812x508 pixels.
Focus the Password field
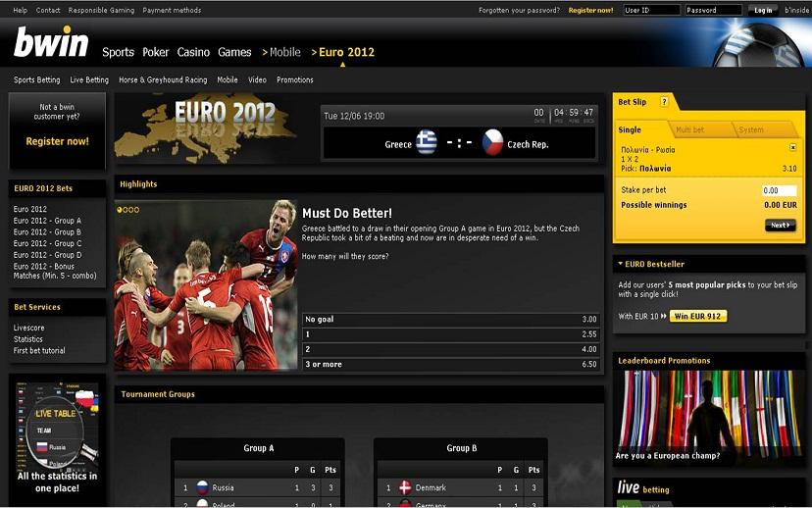(x=714, y=10)
